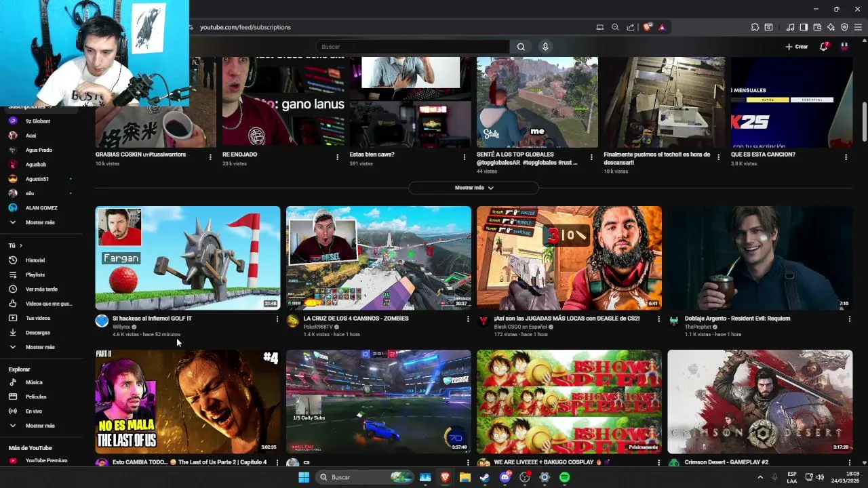The height and width of the screenshot is (488, 868).
Task: Open TheProphet channel link
Action: (x=698, y=327)
